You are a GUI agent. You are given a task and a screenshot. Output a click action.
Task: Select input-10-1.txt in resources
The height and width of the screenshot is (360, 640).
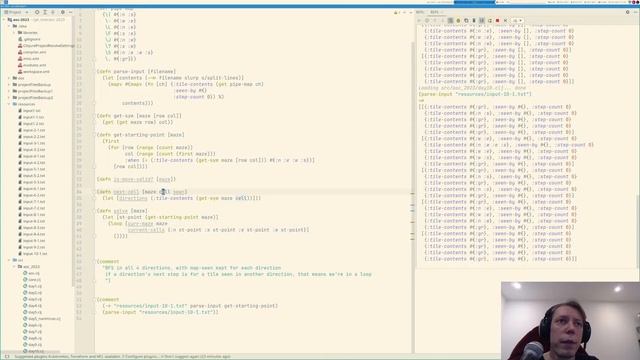(x=33, y=253)
